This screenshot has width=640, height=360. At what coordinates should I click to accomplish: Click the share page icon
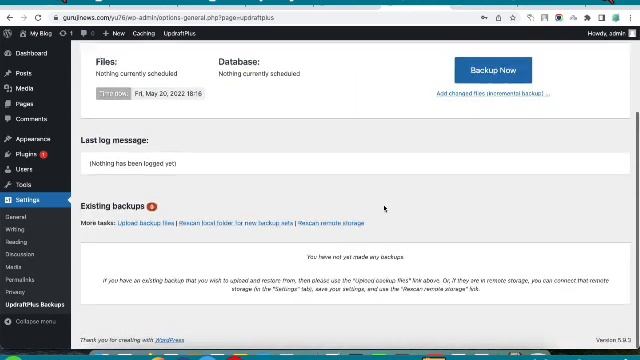[x=498, y=18]
